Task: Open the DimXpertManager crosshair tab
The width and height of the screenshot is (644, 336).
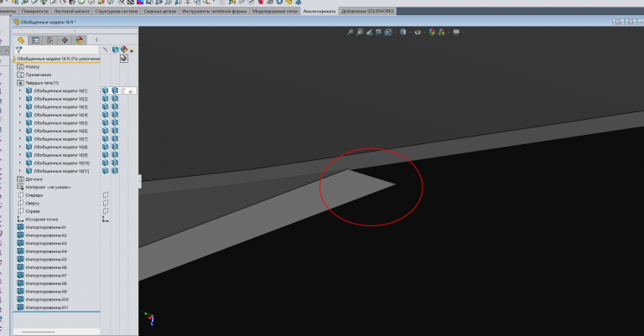Action: 65,39
